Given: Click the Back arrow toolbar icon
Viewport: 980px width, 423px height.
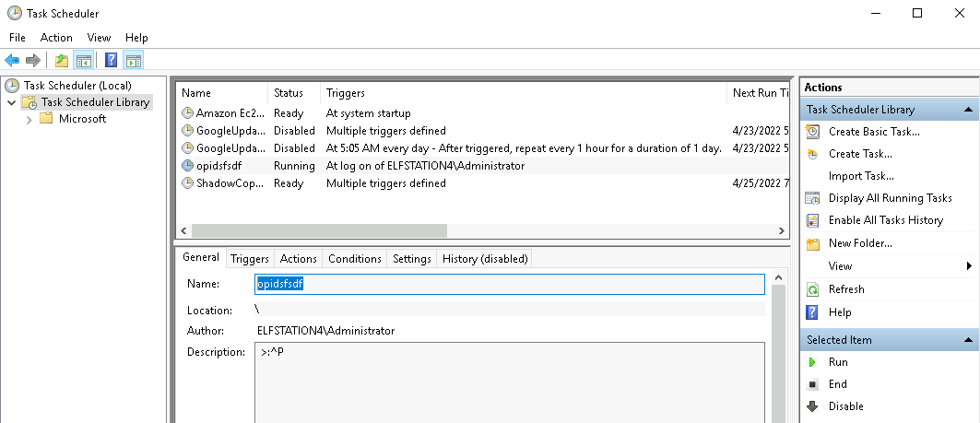Looking at the screenshot, I should click(12, 61).
